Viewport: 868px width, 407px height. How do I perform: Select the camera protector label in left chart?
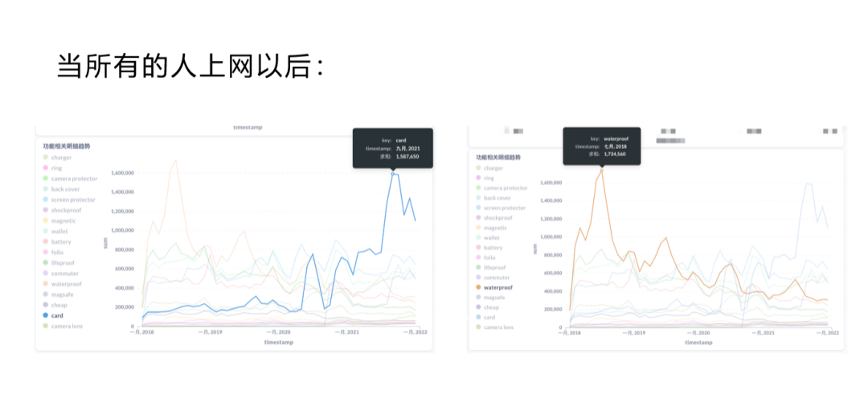click(x=74, y=179)
